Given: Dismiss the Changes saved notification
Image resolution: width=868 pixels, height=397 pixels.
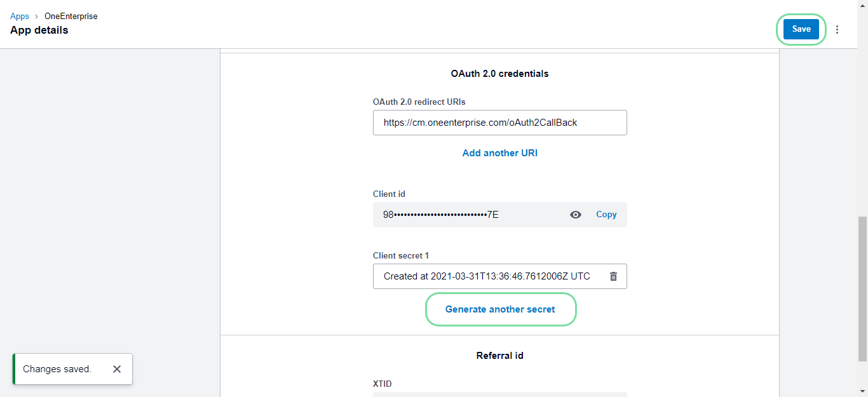Looking at the screenshot, I should tap(117, 369).
